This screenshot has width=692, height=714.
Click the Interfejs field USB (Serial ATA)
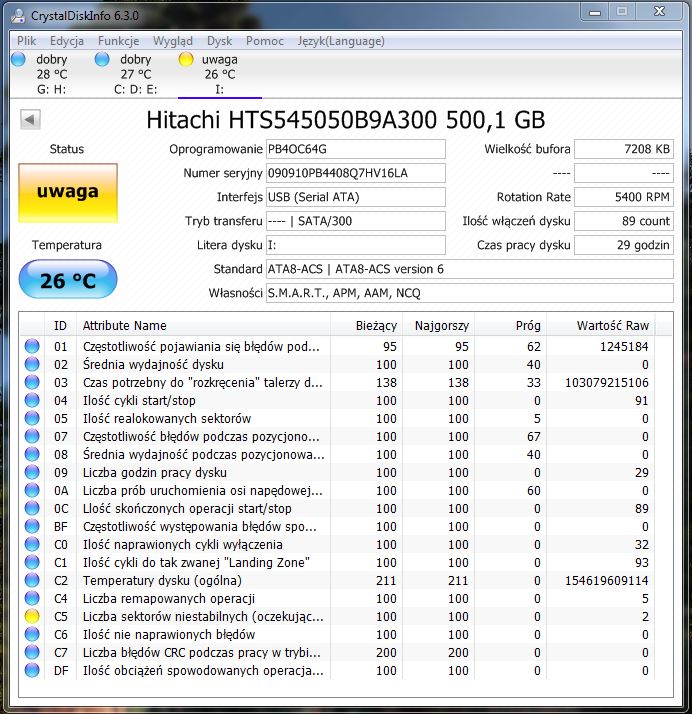356,197
